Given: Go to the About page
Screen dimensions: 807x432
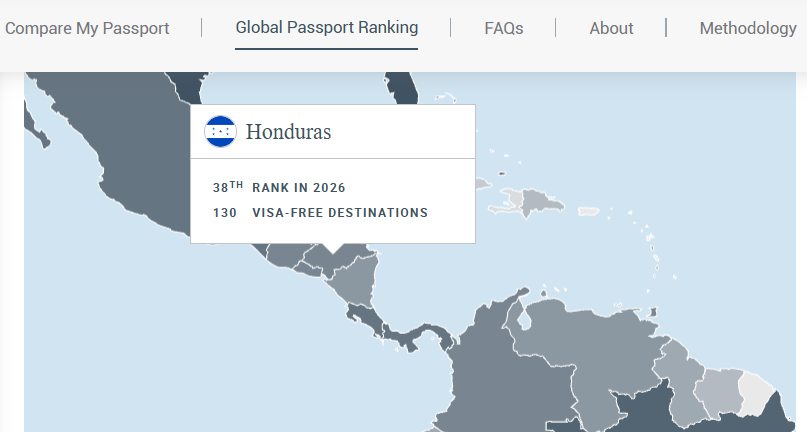Looking at the screenshot, I should coord(611,28).
